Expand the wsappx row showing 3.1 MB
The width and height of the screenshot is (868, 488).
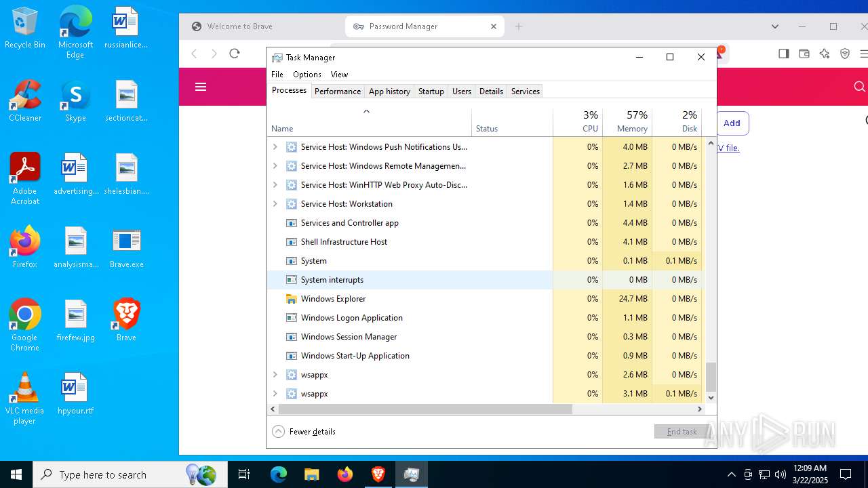[x=275, y=393]
